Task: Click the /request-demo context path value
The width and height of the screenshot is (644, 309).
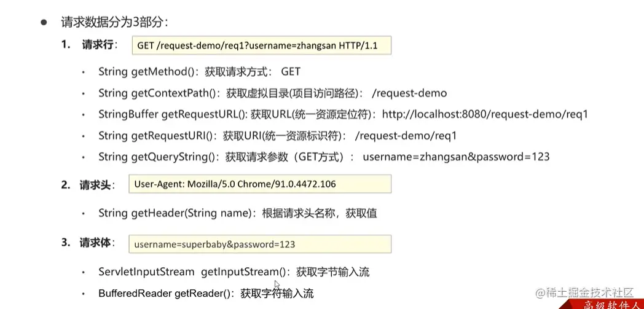Action: tap(409, 93)
